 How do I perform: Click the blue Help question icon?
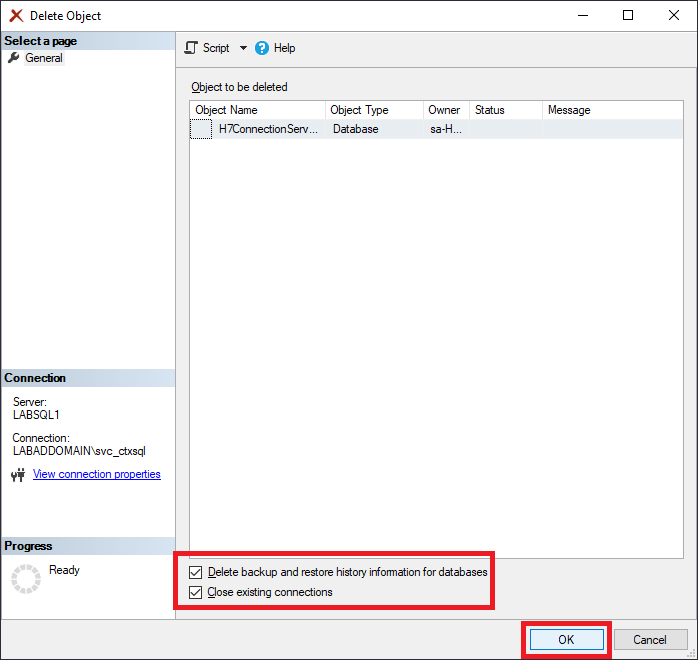coord(262,48)
